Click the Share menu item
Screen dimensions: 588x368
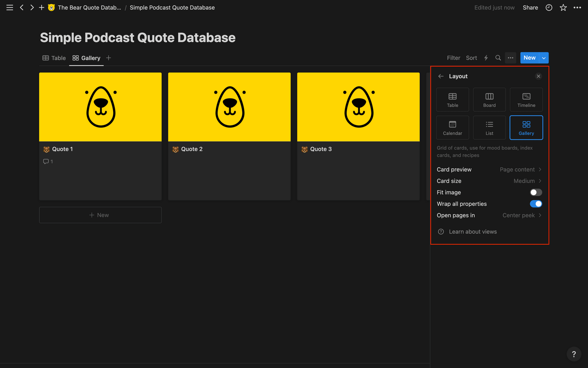pyautogui.click(x=530, y=7)
